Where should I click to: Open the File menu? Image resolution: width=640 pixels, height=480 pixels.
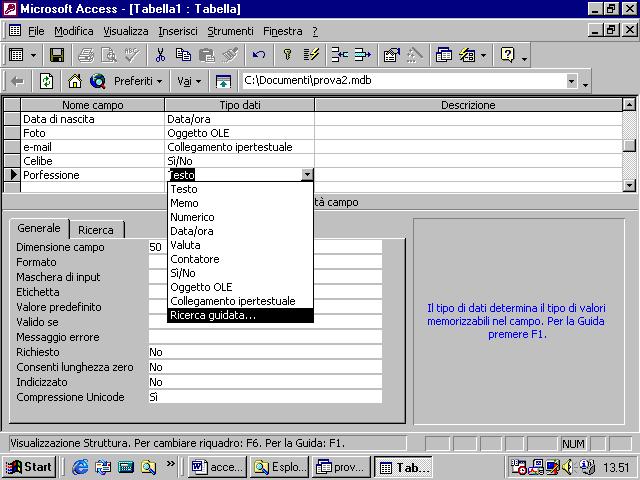[x=36, y=31]
